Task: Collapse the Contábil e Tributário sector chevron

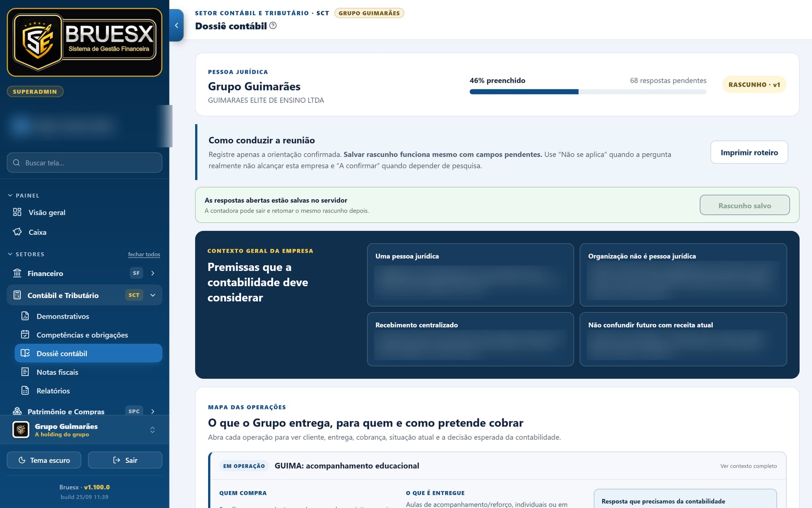Action: [153, 295]
